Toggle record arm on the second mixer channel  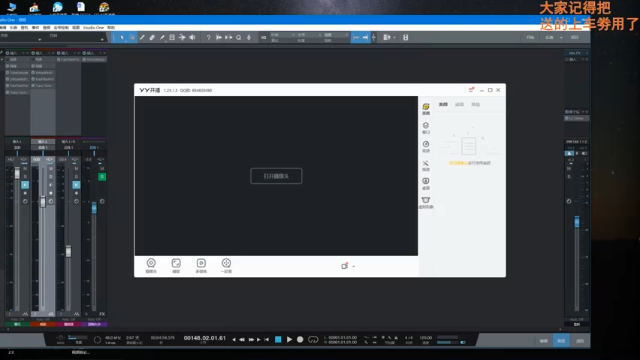[51, 193]
